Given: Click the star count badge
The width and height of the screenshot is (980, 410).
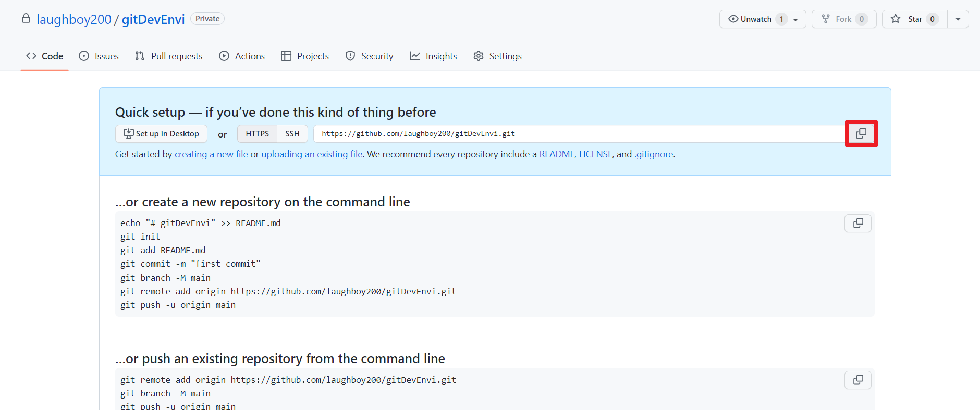Looking at the screenshot, I should click(933, 19).
